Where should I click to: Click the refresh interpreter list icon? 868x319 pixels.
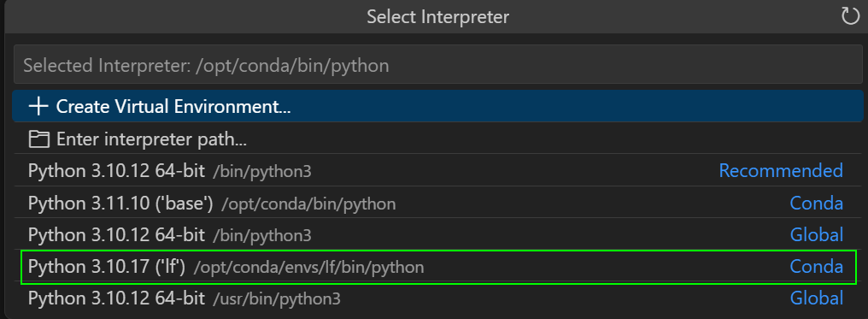pyautogui.click(x=850, y=16)
